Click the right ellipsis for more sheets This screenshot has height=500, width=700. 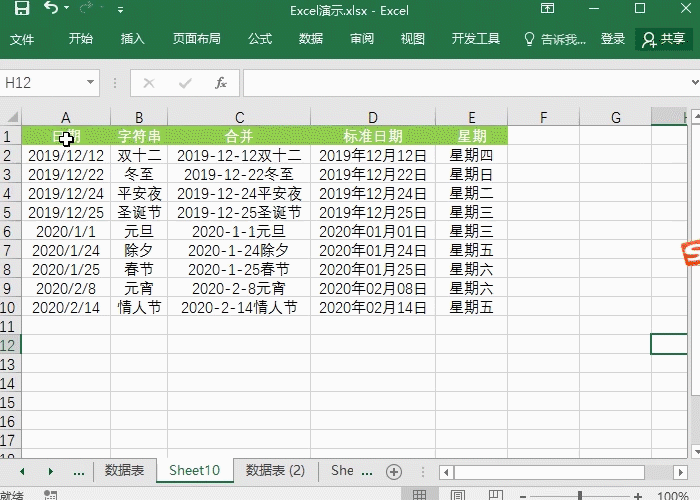pos(367,472)
